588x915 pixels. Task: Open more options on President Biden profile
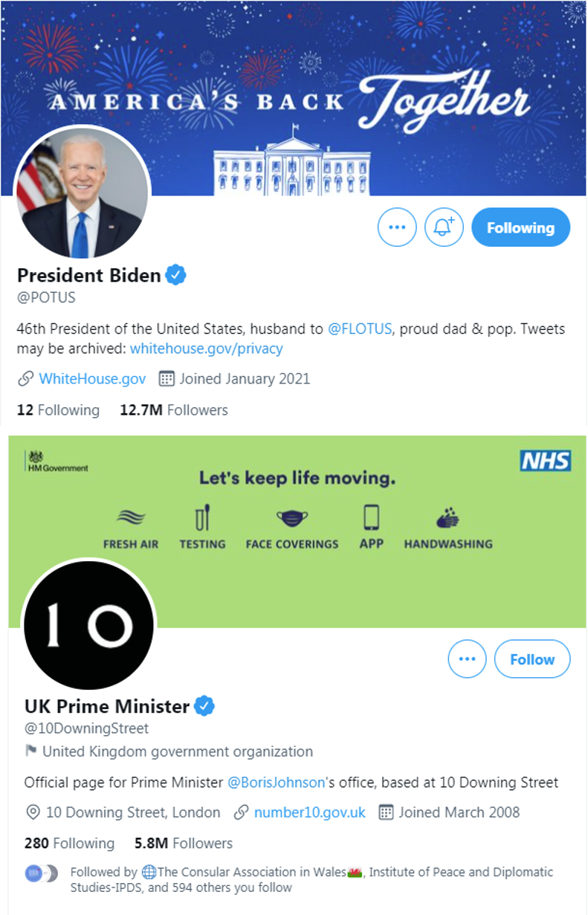click(397, 227)
